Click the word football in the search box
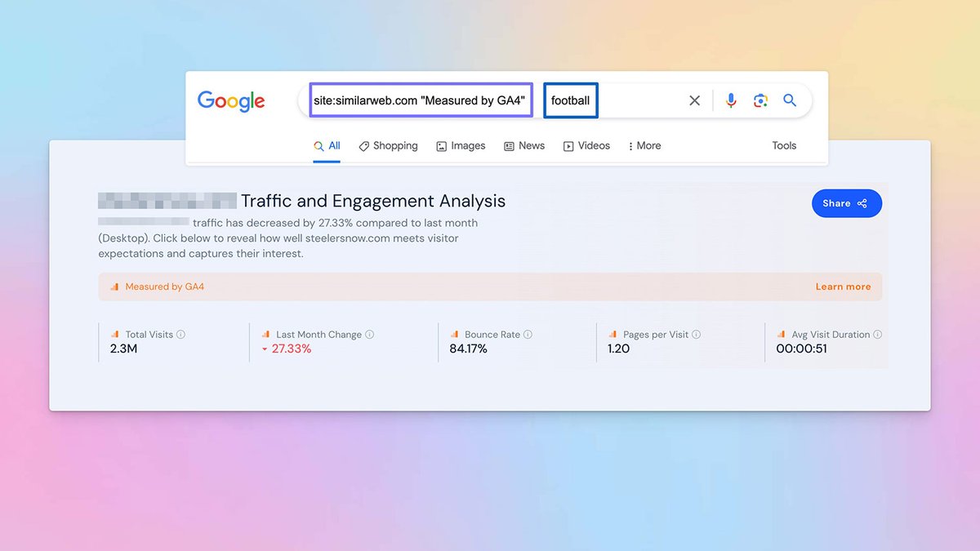980x551 pixels. 570,100
